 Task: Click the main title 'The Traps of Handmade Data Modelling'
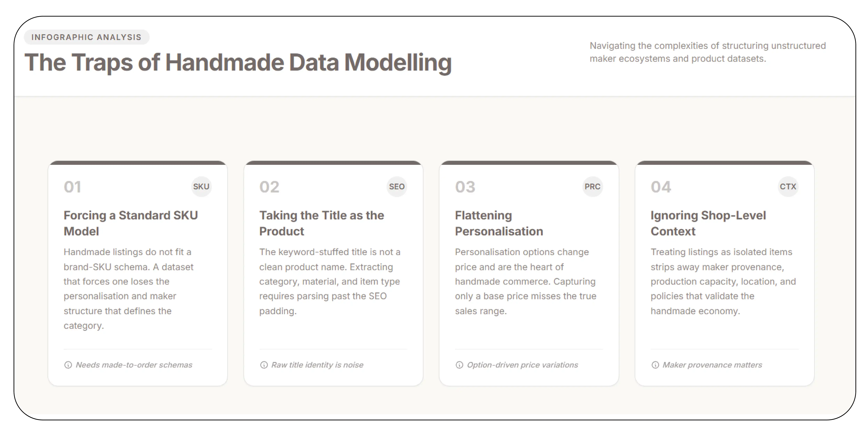[238, 63]
